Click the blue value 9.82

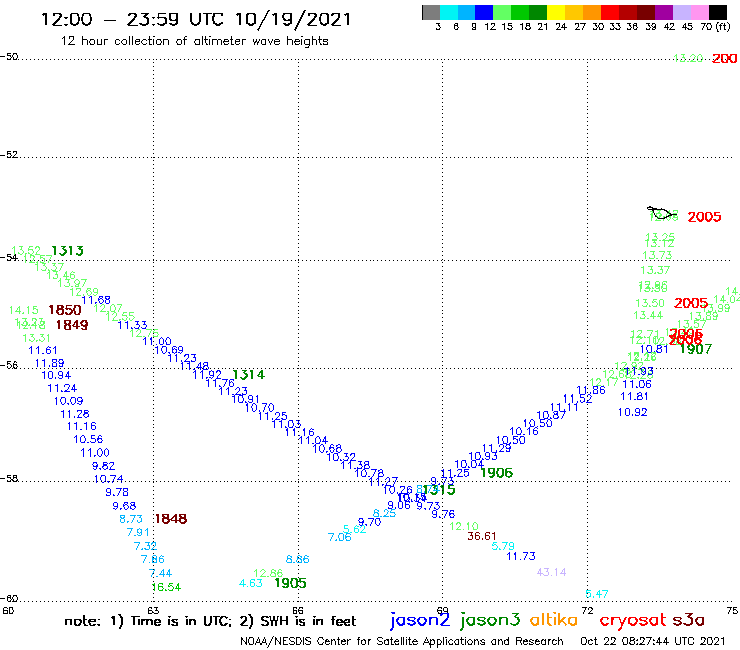103,466
